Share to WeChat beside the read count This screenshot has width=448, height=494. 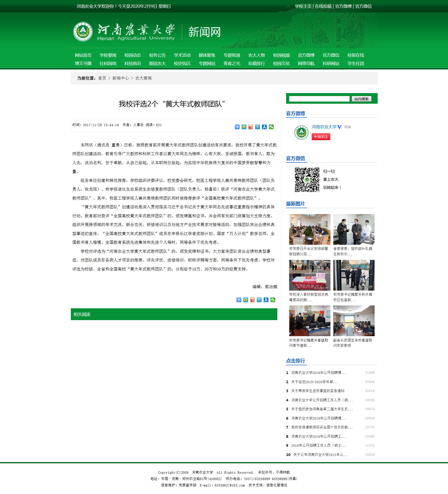click(271, 127)
